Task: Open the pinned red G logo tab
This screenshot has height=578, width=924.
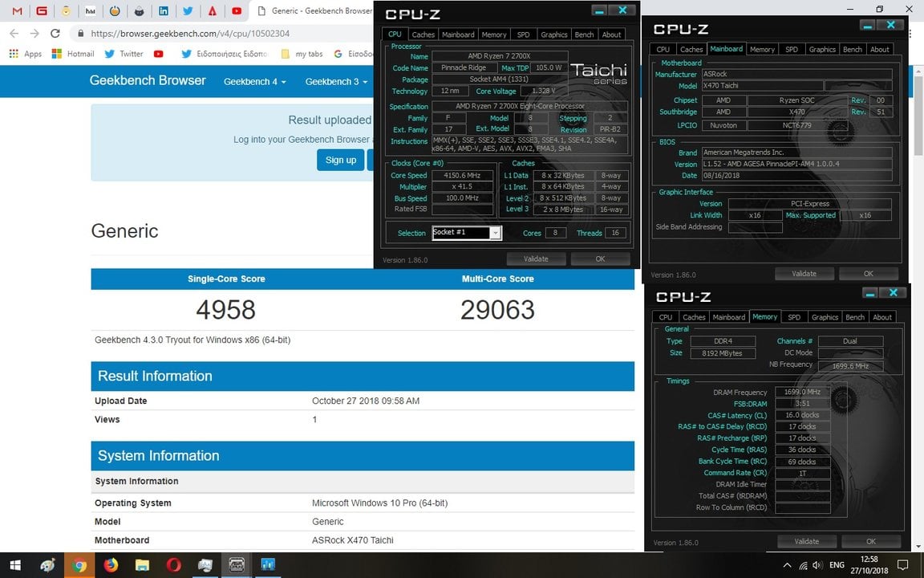Action: [x=41, y=10]
